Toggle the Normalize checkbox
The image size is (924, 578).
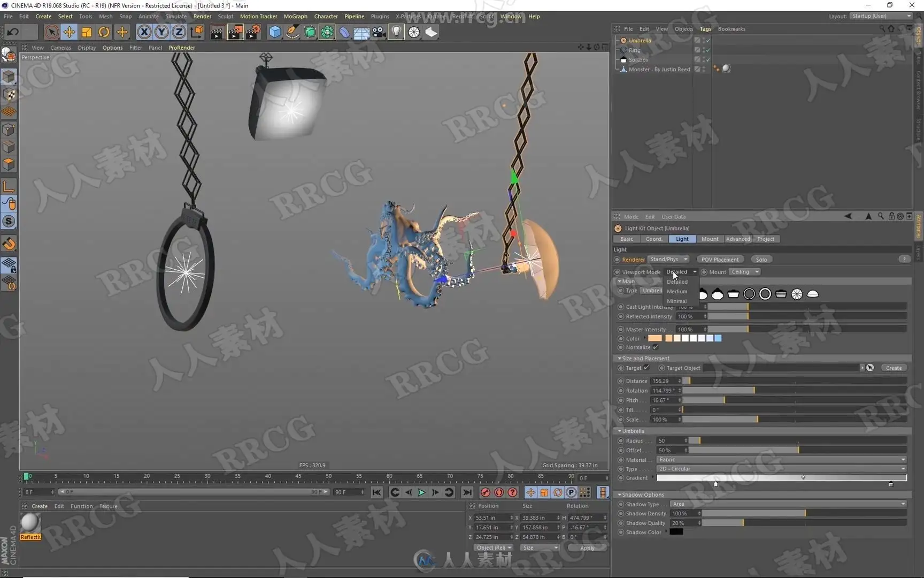coord(656,347)
